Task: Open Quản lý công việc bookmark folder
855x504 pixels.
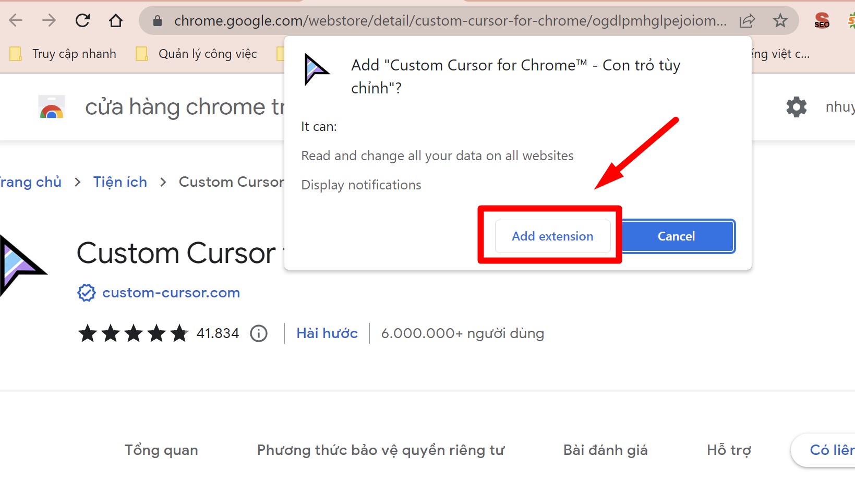Action: click(x=196, y=54)
